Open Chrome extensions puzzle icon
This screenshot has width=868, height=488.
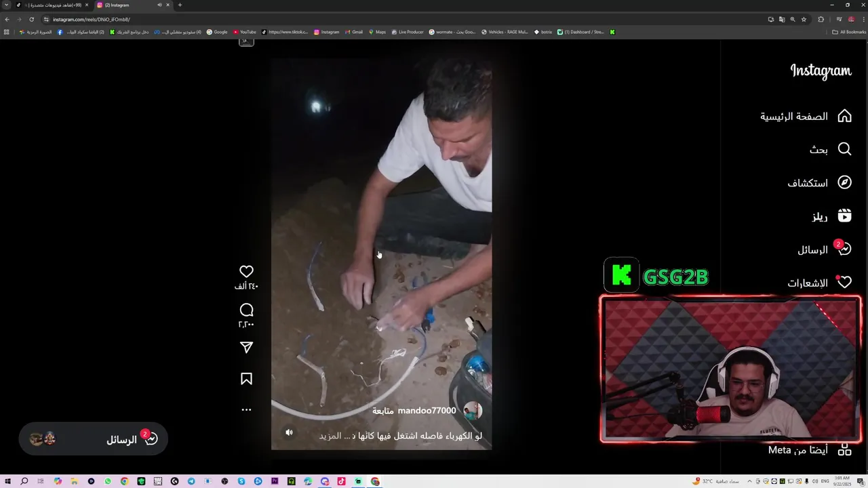pos(821,19)
